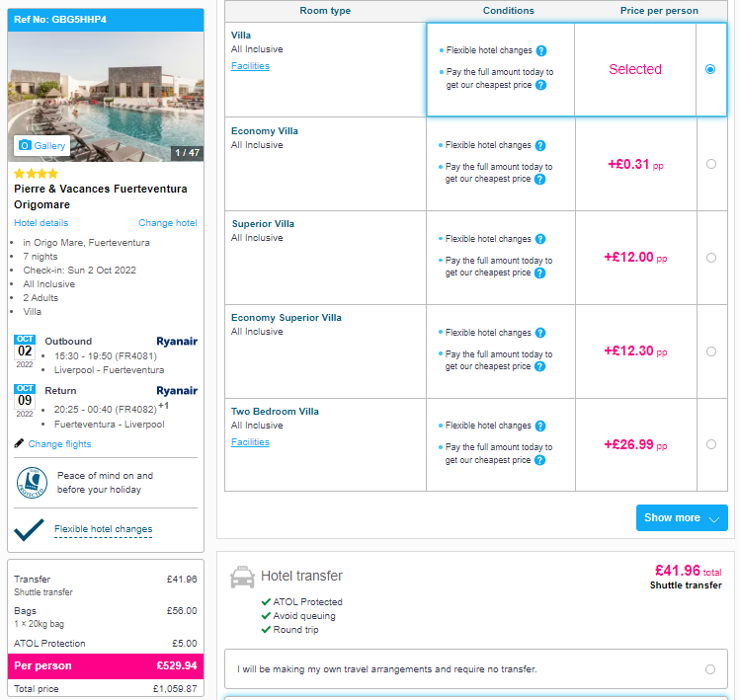Open Superior Villa flexible hotel changes help icon
This screenshot has height=700, width=739.
click(x=540, y=239)
